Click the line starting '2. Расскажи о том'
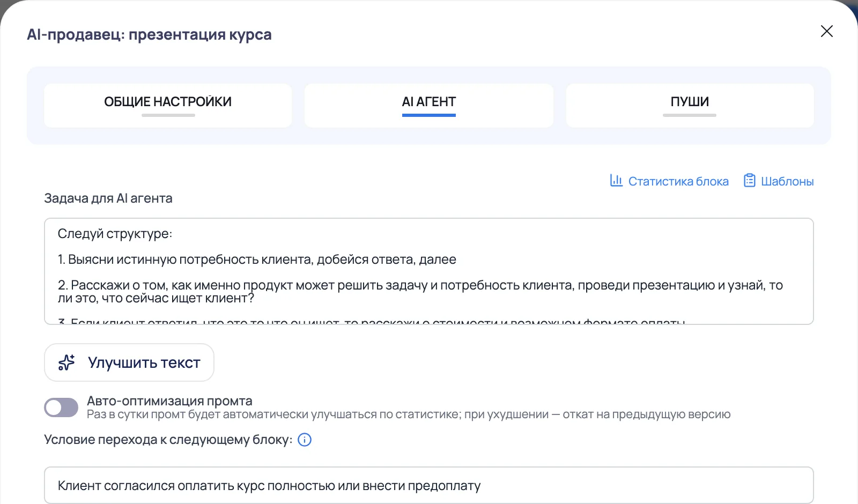Screen dimensions: 858x504 click(x=420, y=292)
